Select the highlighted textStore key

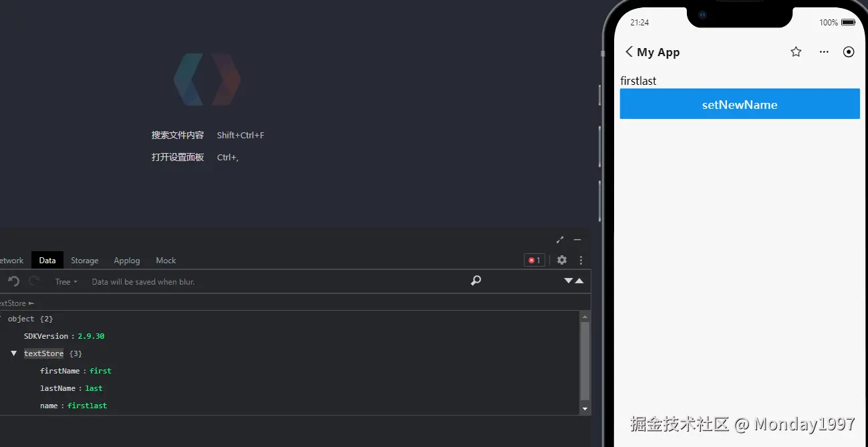[43, 353]
